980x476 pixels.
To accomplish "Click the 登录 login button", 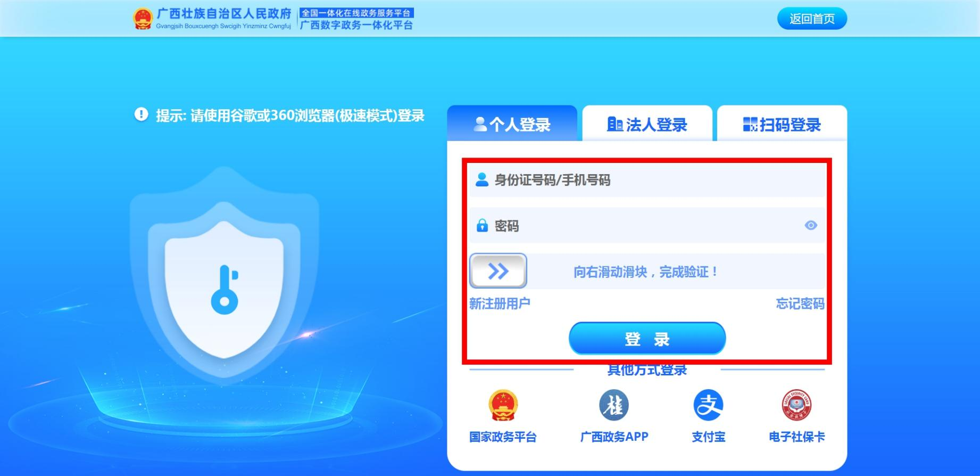I will point(647,338).
